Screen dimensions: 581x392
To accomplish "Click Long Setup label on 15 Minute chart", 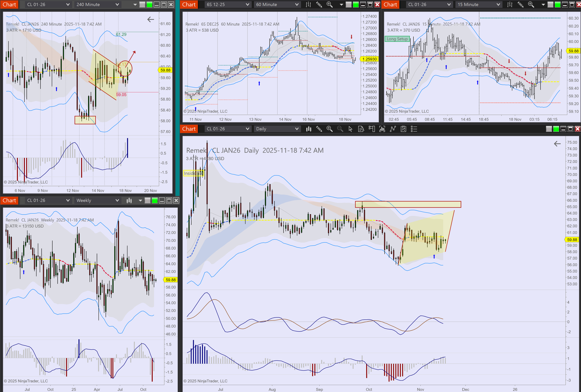I will tap(397, 39).
